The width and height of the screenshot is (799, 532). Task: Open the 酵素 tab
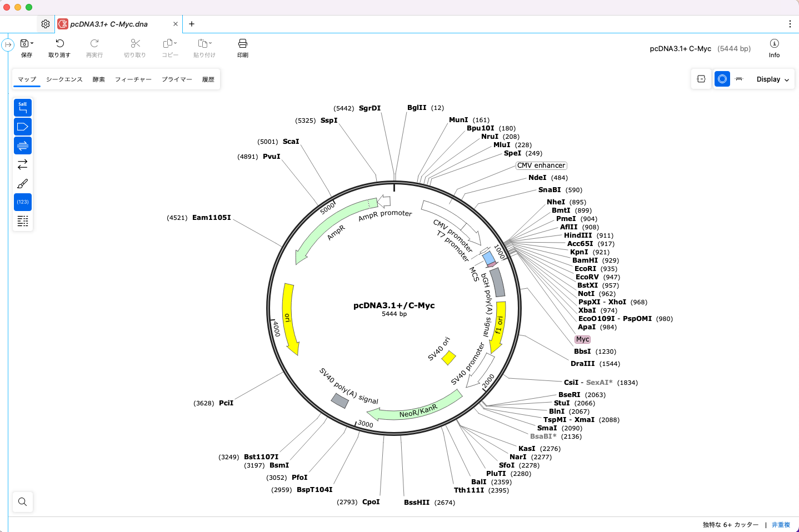[98, 79]
